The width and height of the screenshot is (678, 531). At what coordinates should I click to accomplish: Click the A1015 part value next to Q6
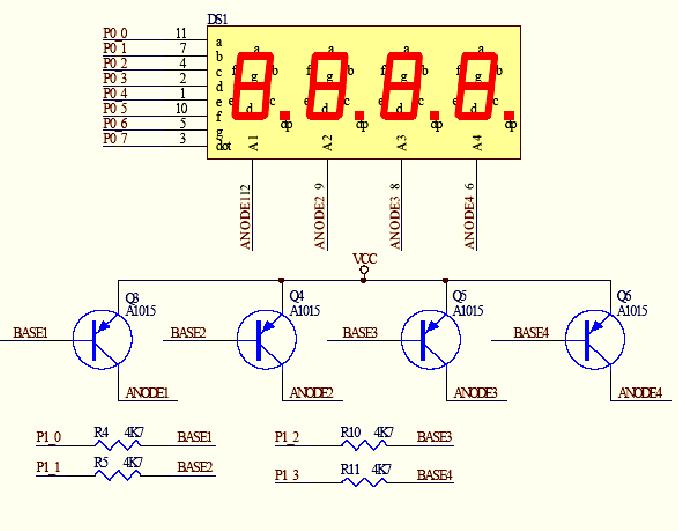point(632,311)
